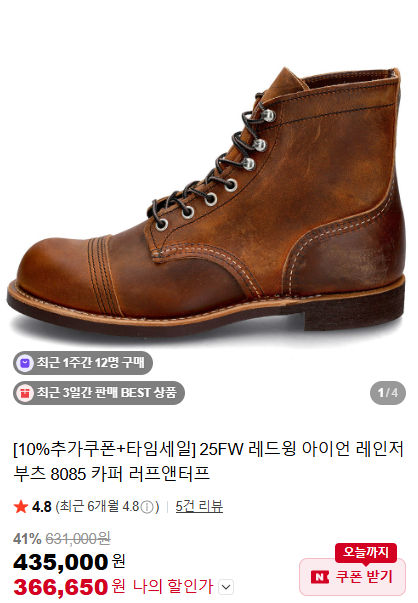
Task: Open the 레드윙 아이언 레인저 product title
Action: click(208, 461)
